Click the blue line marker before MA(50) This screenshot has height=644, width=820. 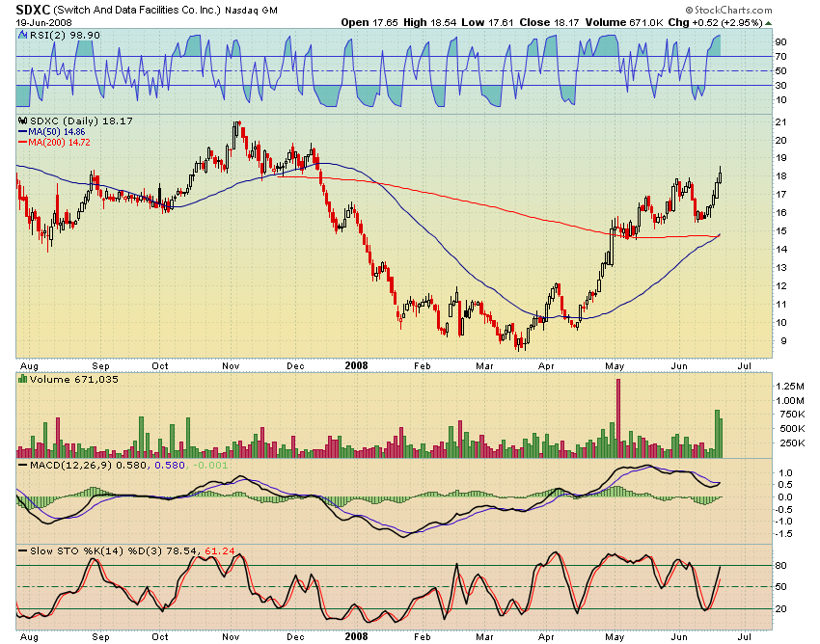tap(23, 132)
